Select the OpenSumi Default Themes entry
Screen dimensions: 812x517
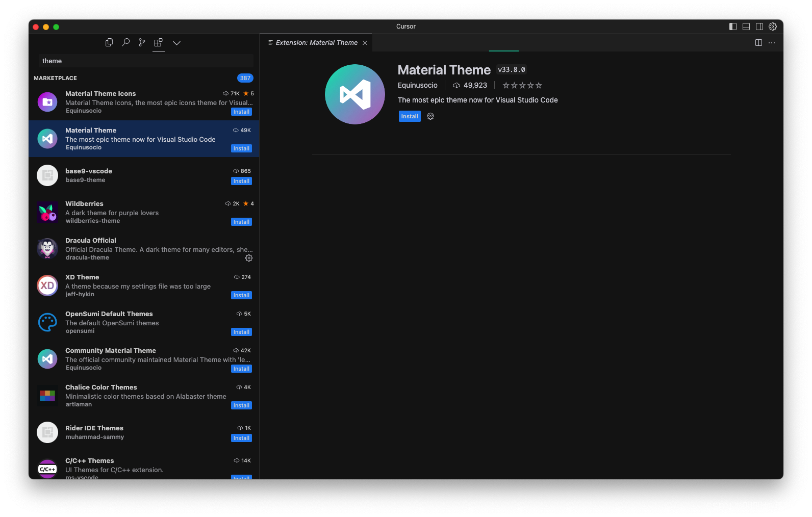point(144,322)
